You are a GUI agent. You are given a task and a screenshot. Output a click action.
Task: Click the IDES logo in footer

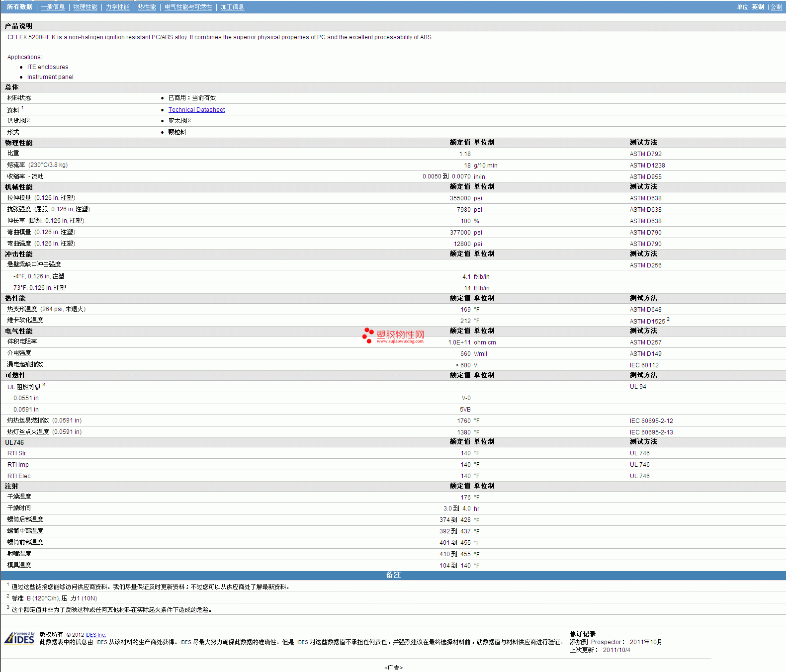[x=19, y=638]
